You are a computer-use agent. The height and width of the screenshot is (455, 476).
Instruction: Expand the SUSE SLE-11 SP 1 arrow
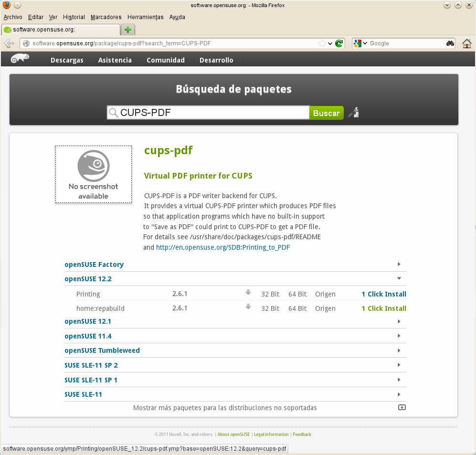click(399, 380)
